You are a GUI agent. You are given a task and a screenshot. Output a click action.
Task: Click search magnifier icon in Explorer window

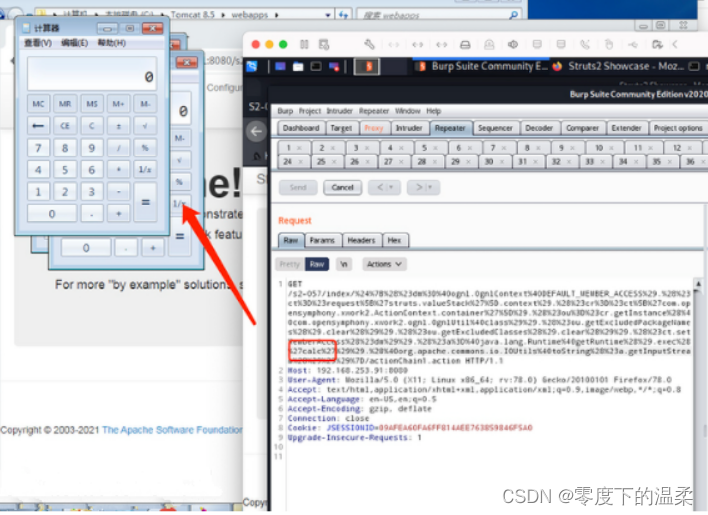[513, 15]
